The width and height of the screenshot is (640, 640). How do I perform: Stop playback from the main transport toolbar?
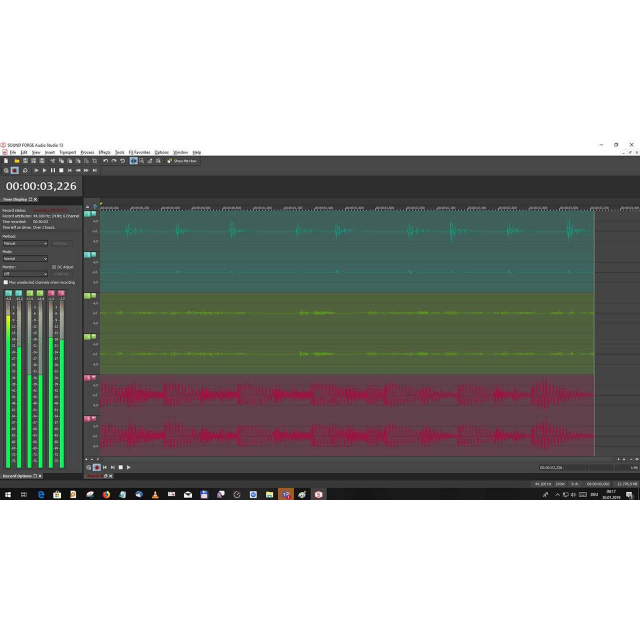(60, 171)
